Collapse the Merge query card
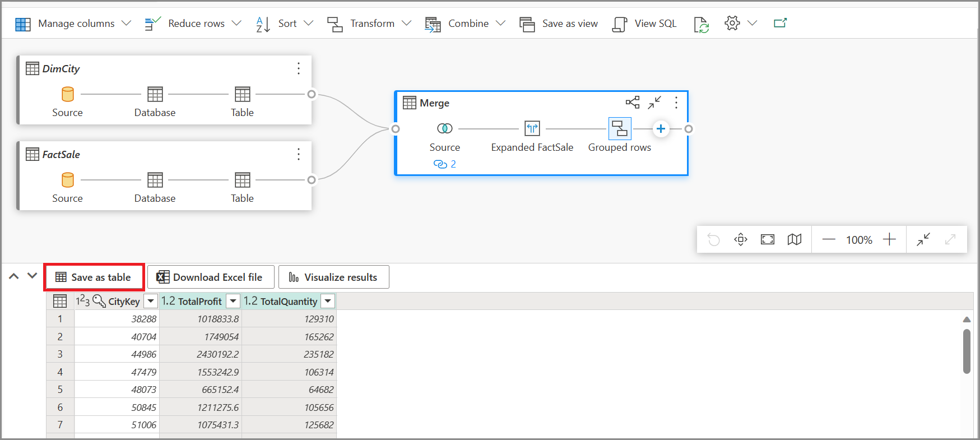The height and width of the screenshot is (440, 980). 654,103
